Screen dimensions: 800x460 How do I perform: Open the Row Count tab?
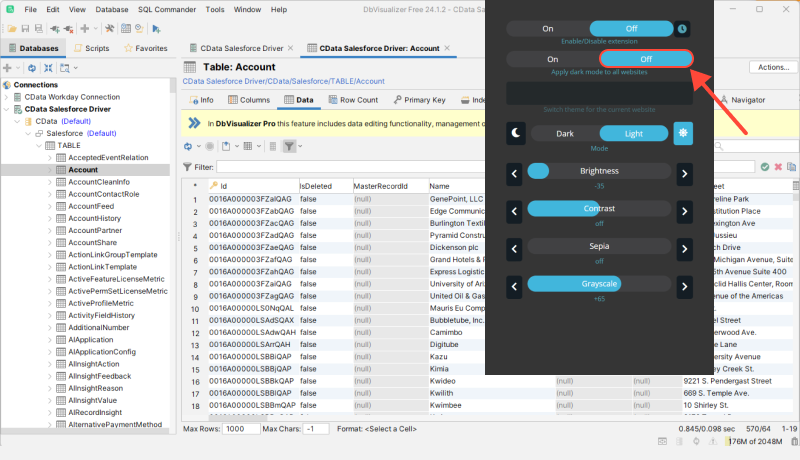pyautogui.click(x=353, y=100)
